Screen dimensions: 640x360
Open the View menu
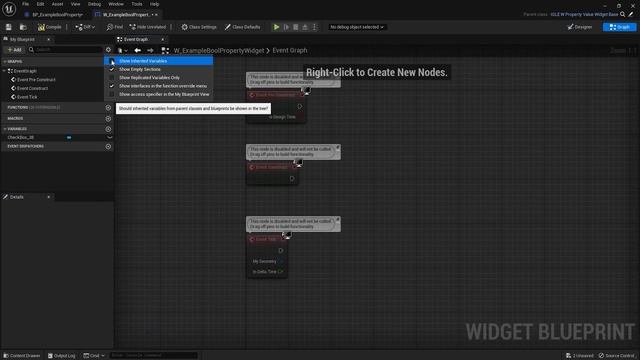click(76, 4)
